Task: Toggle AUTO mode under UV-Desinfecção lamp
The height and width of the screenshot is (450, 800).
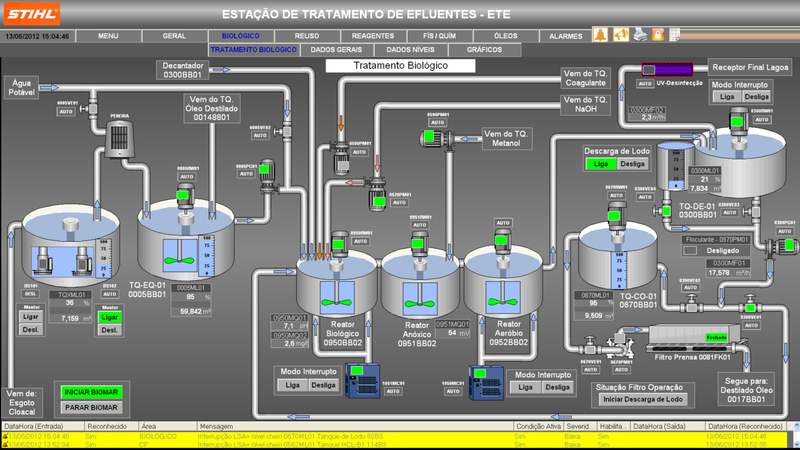Action: coord(645,83)
